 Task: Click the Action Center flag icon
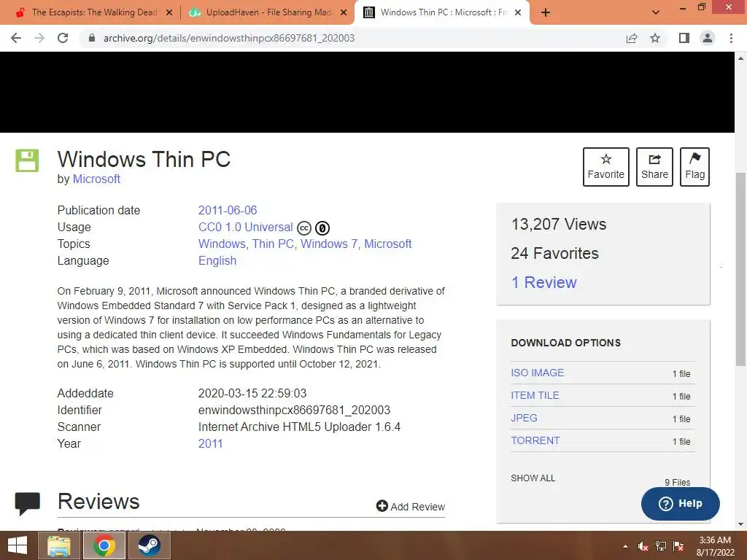pyautogui.click(x=678, y=547)
